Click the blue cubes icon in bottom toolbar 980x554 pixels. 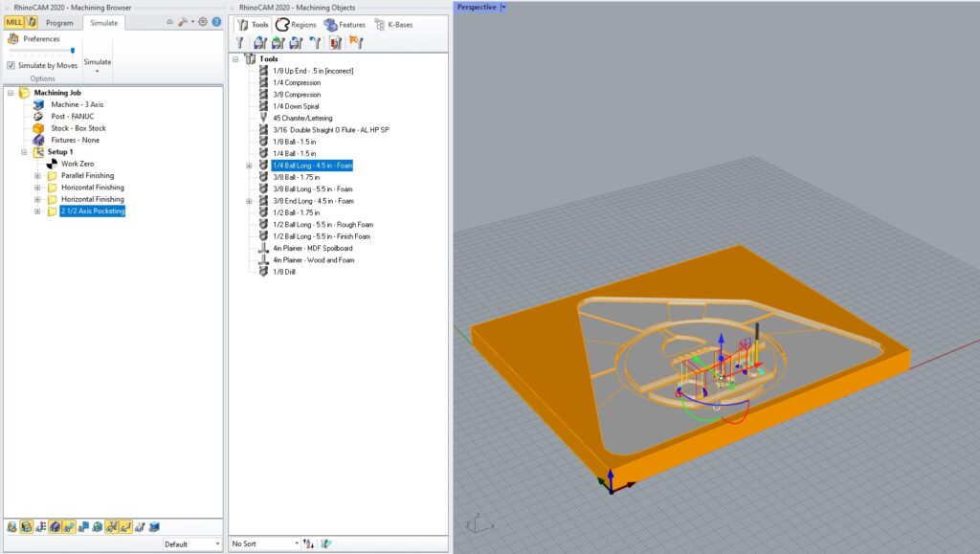pos(83,528)
